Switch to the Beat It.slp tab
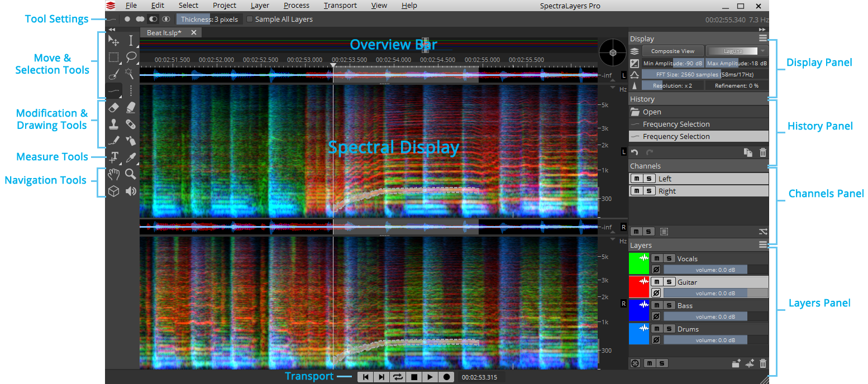Viewport: 868px width, 384px height. pyautogui.click(x=165, y=32)
